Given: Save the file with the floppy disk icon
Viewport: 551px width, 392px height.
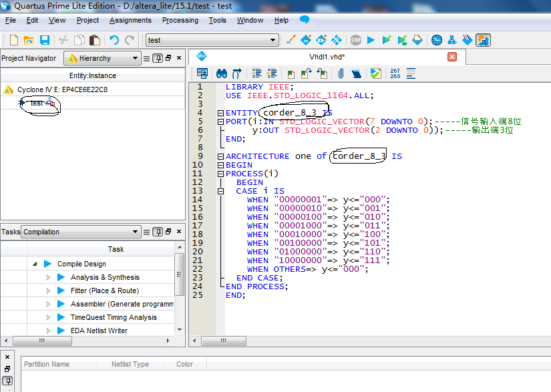Looking at the screenshot, I should (45, 40).
